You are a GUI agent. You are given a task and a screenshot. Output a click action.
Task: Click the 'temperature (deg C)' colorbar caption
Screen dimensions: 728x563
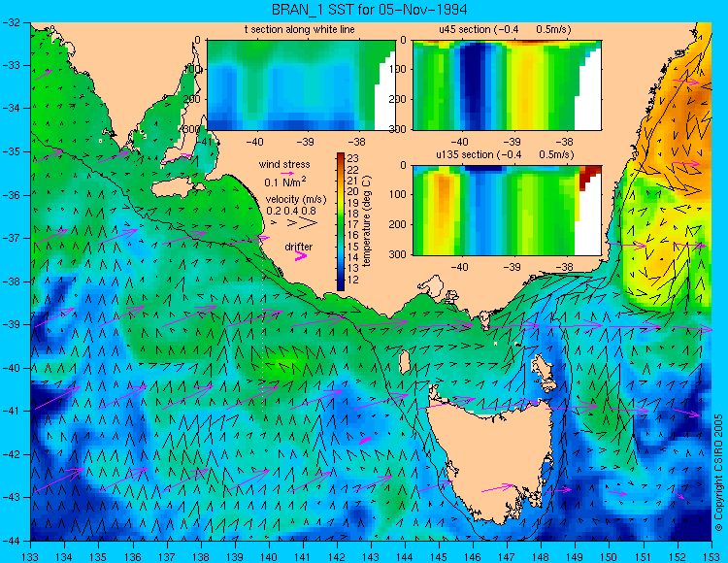coord(367,221)
